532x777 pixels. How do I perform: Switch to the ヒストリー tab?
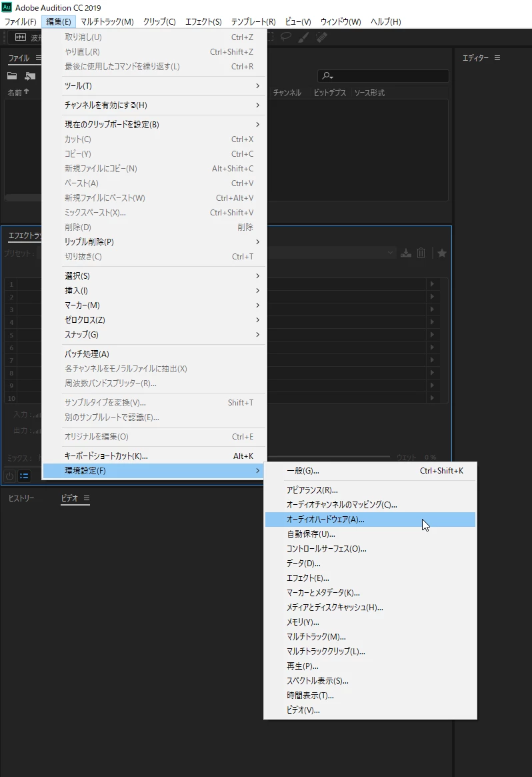(x=21, y=498)
